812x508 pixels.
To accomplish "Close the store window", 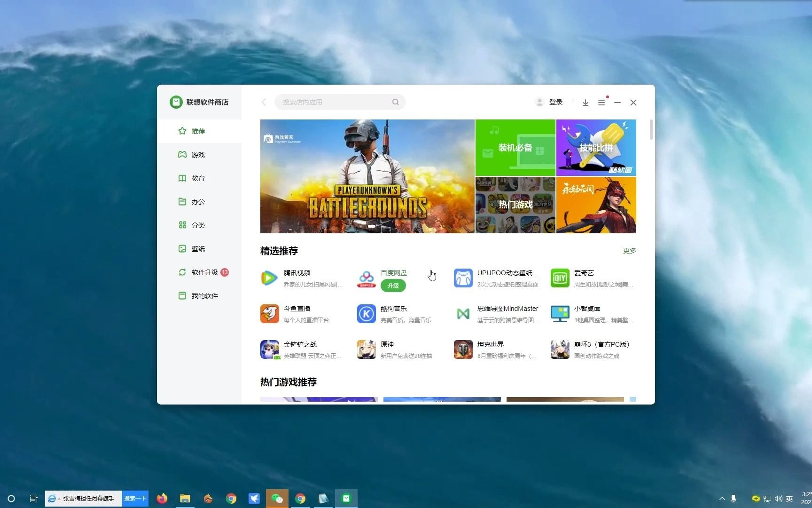I will pos(633,103).
